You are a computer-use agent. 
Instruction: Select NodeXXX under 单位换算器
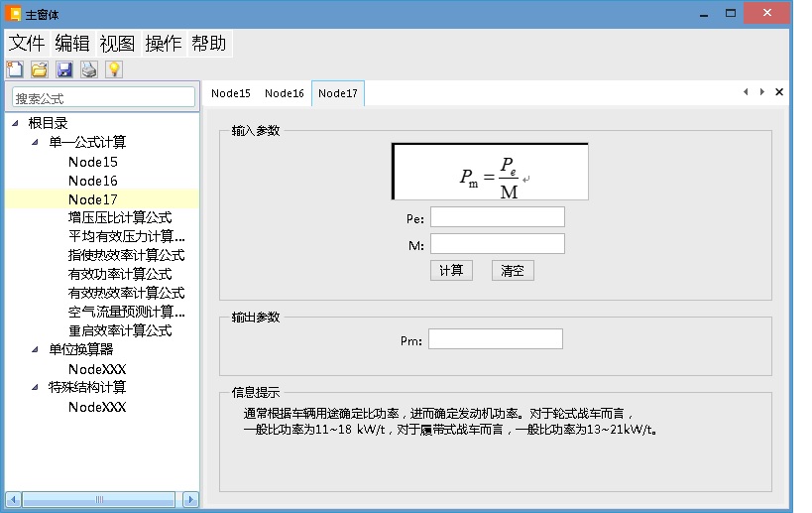coord(97,369)
